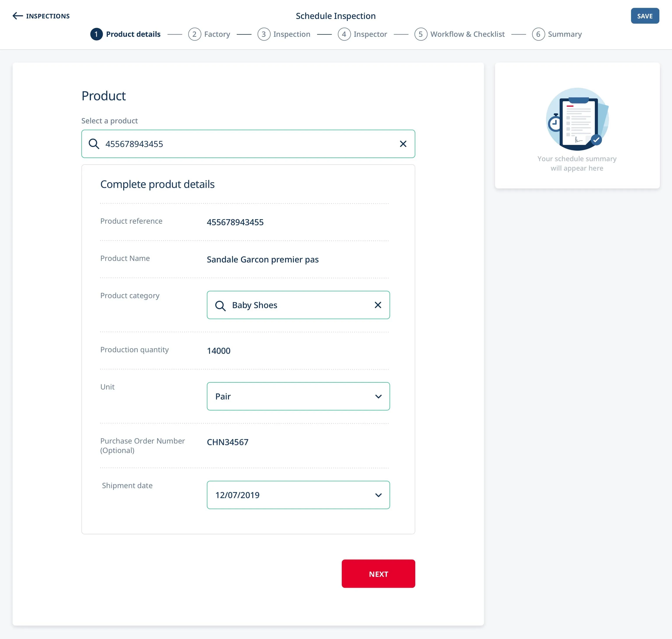Click the SAVE button
The width and height of the screenshot is (672, 639).
tap(644, 16)
